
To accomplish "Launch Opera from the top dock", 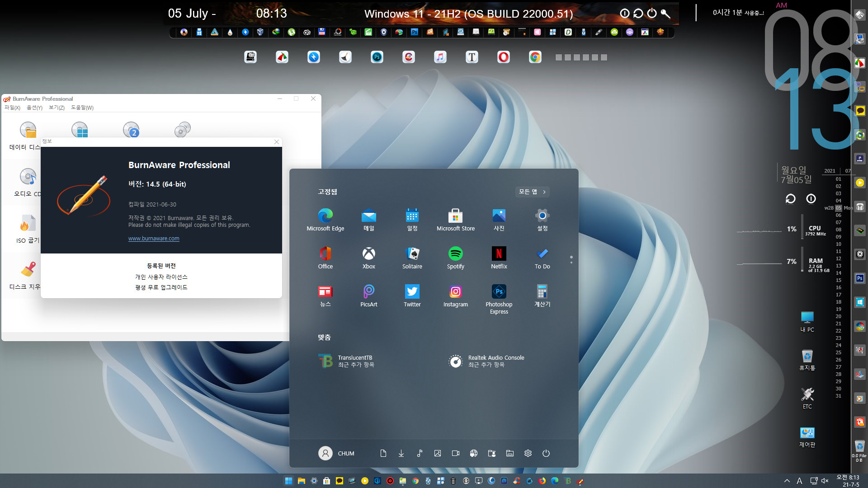I will (503, 57).
